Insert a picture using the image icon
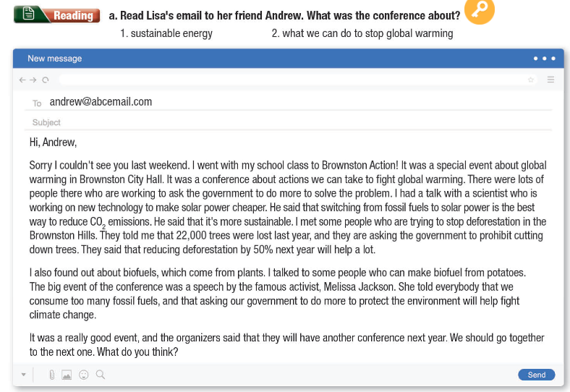The image size is (570, 392). point(67,375)
